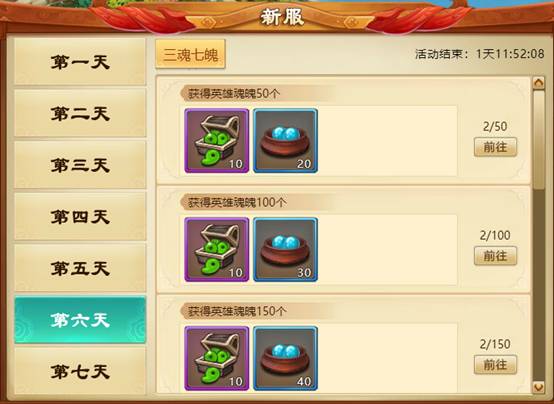This screenshot has height=404, width=554.
Task: Click the reward list scrollbar thumb
Action: (539, 140)
